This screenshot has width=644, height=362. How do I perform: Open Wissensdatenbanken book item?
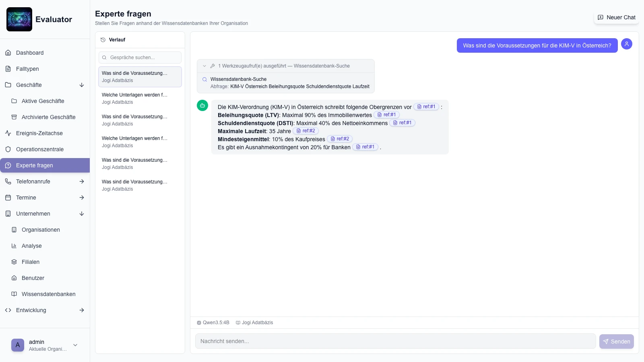pos(48,294)
